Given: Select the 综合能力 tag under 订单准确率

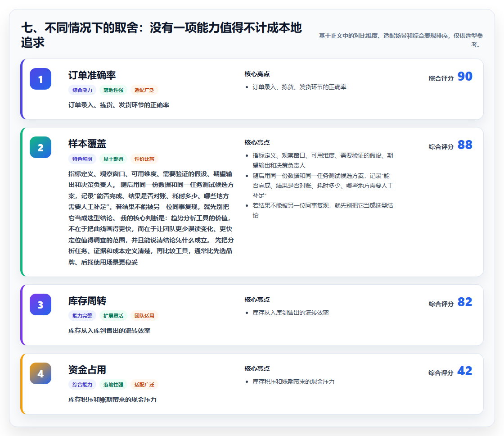Looking at the screenshot, I should coord(82,90).
